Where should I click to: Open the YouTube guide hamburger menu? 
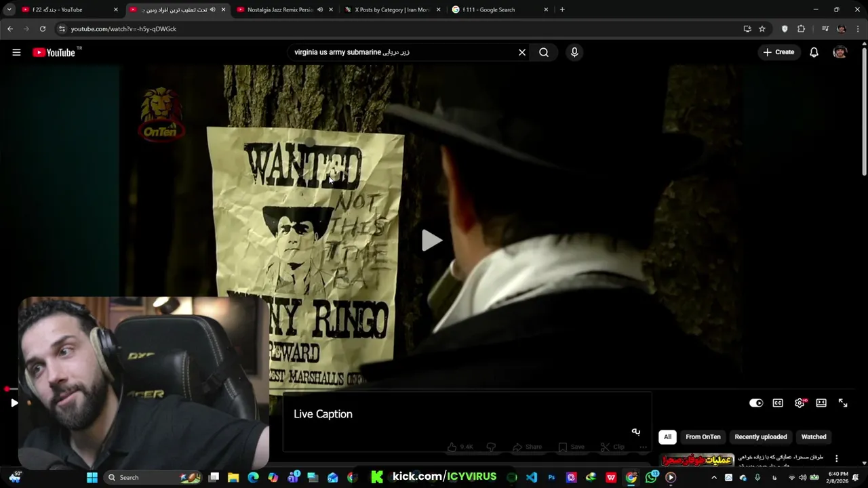coord(16,52)
